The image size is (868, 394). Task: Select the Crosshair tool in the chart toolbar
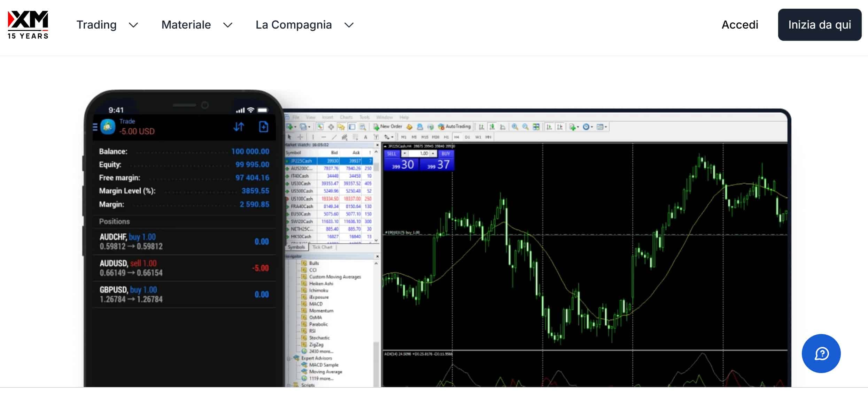coord(300,137)
